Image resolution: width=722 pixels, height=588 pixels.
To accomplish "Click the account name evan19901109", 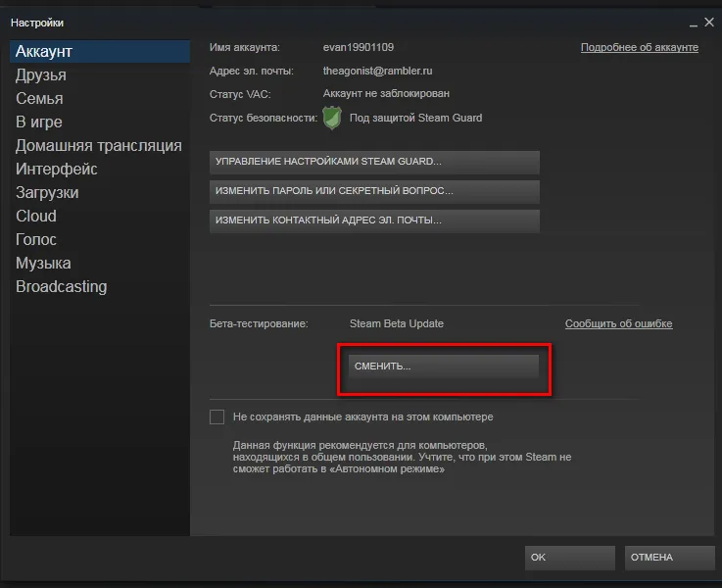I will coord(359,47).
